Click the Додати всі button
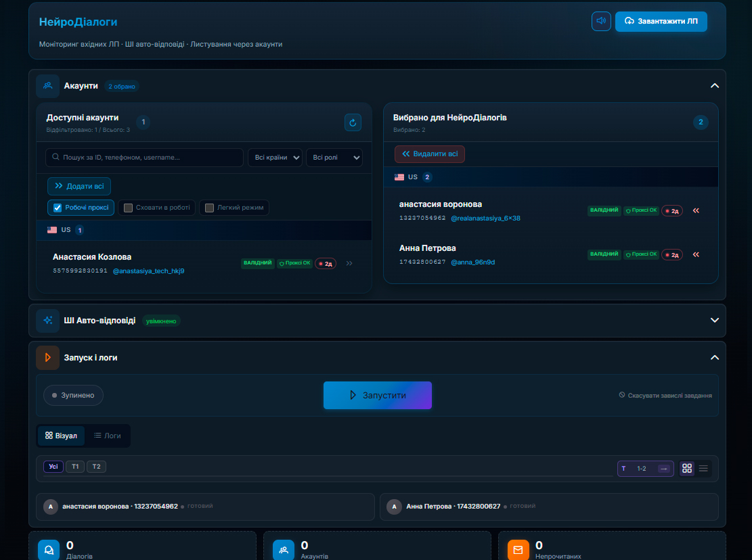Image resolution: width=752 pixels, height=560 pixels. (x=79, y=187)
